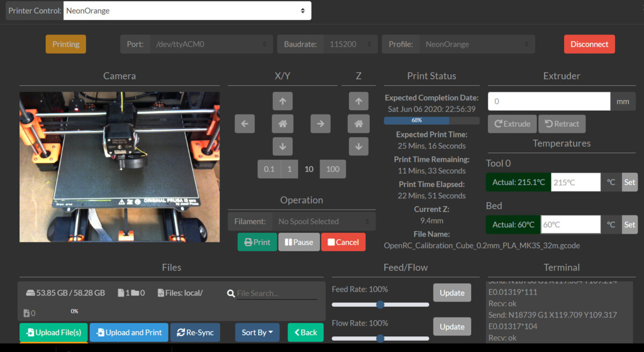Click the Extrude button
Image resolution: width=644 pixels, height=352 pixels.
click(512, 124)
